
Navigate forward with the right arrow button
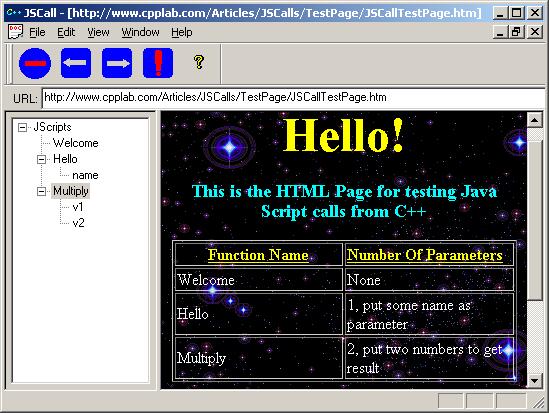pyautogui.click(x=117, y=63)
